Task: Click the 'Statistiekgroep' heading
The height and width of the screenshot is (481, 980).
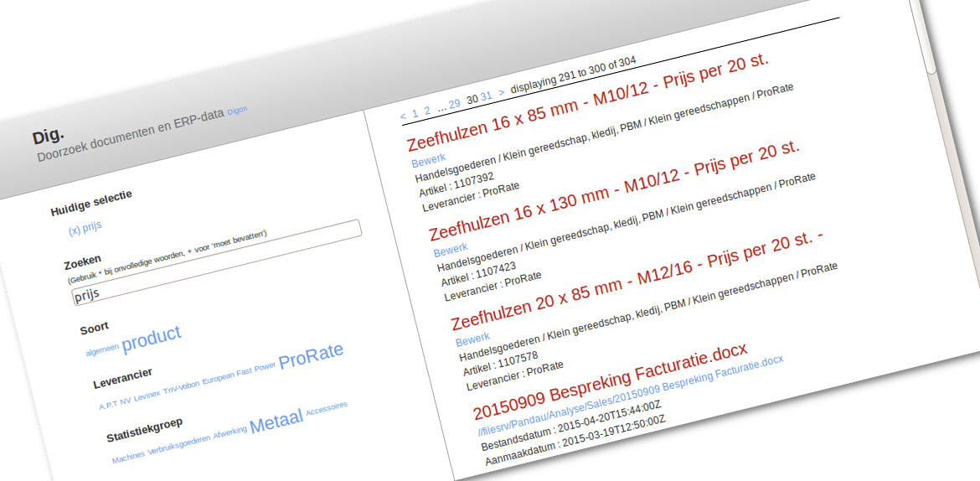Action: (x=144, y=431)
